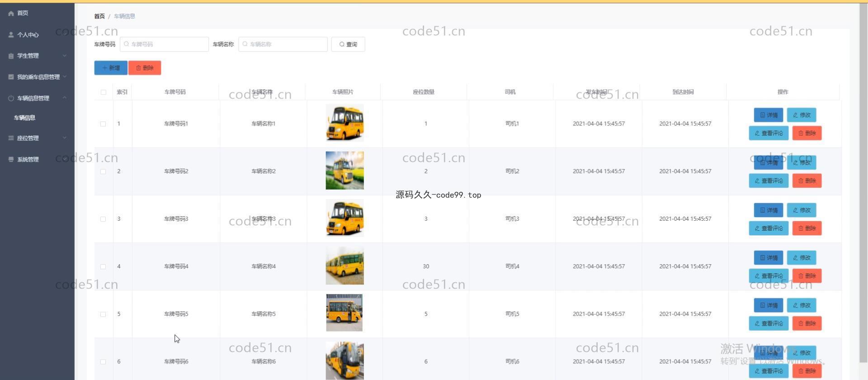Toggle the select-all checkbox in table header
868x380 pixels.
104,92
